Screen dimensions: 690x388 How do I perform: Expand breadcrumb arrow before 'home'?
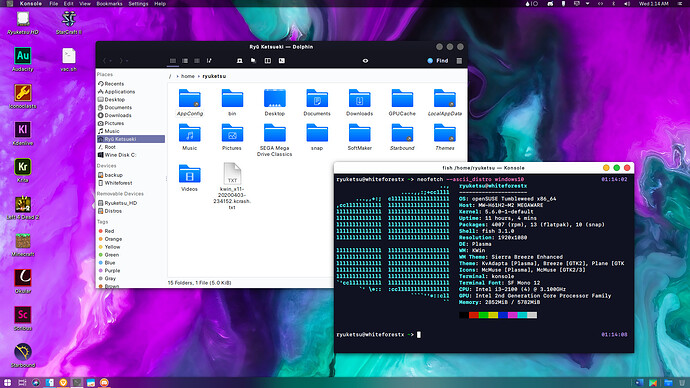(x=177, y=76)
